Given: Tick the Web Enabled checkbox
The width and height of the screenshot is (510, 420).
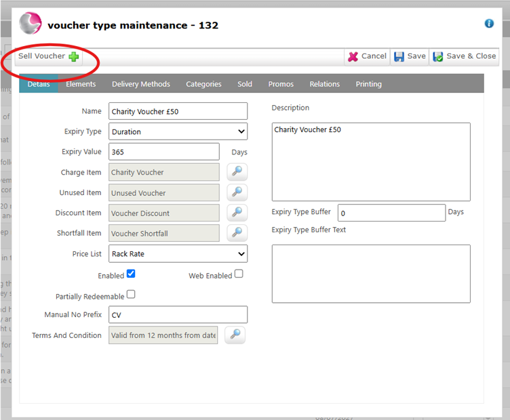Looking at the screenshot, I should pos(239,274).
